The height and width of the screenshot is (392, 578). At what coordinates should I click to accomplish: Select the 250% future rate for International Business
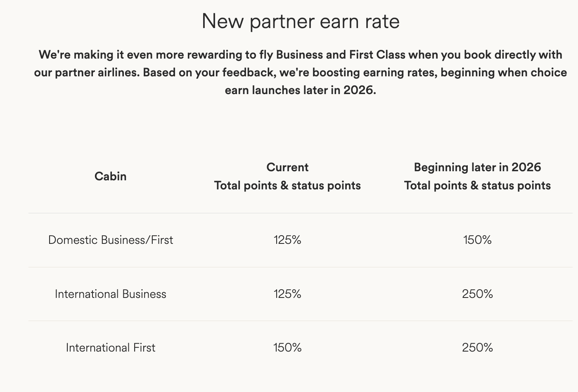(x=477, y=294)
